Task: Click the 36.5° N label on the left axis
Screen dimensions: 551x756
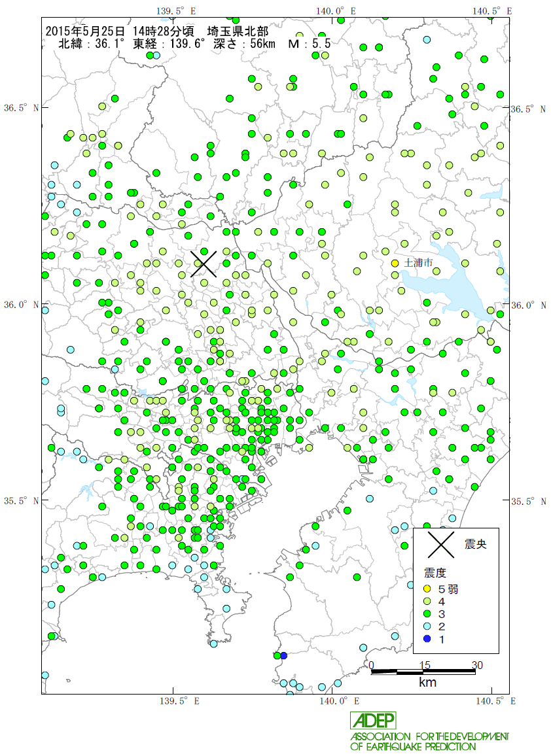Action: click(21, 108)
